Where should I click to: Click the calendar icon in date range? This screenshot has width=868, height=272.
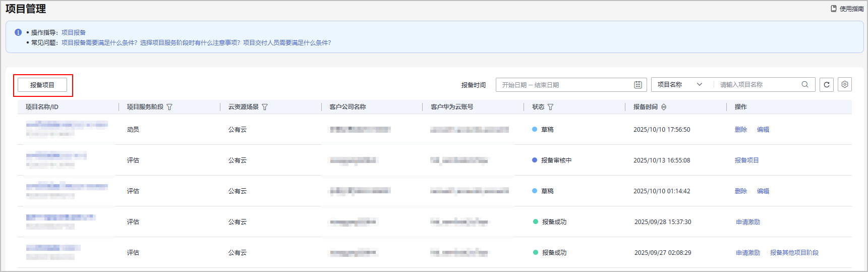638,85
